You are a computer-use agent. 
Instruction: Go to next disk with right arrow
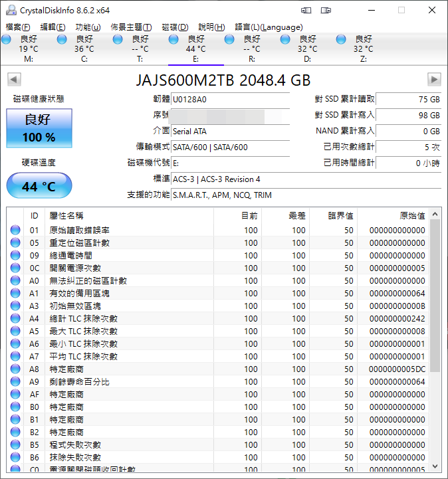click(x=434, y=80)
